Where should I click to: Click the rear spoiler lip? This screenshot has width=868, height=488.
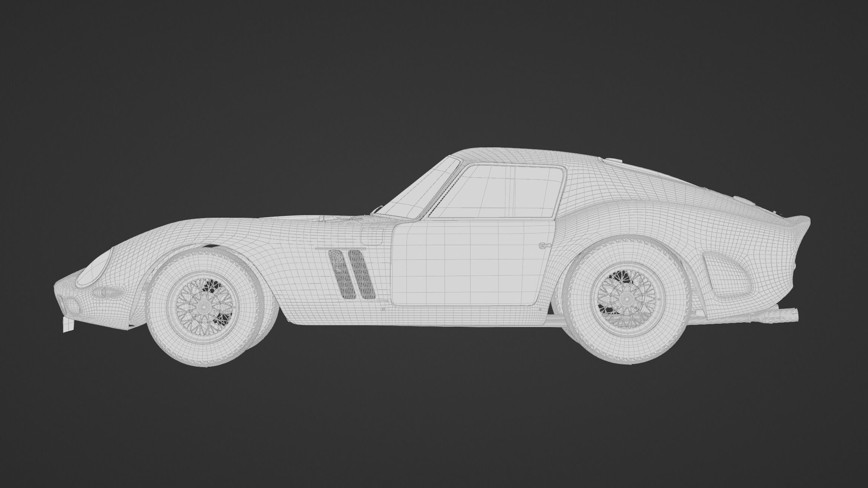pyautogui.click(x=801, y=220)
